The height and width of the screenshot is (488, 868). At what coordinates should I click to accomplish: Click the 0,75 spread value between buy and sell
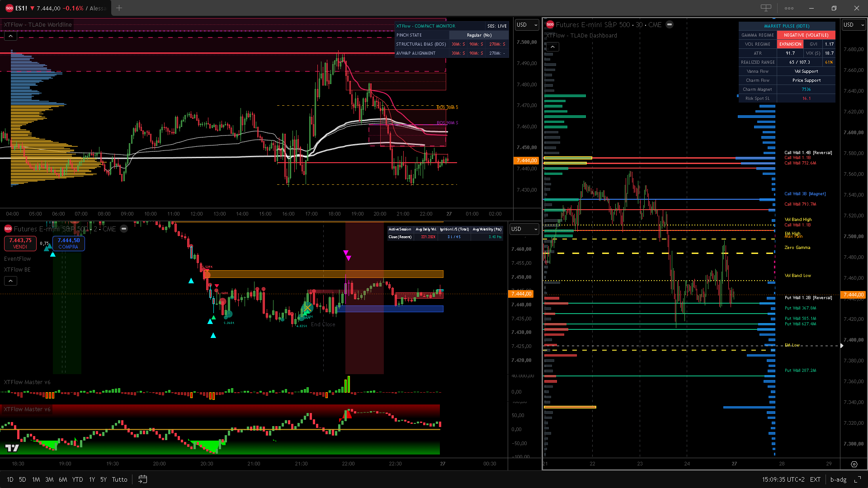(44, 244)
